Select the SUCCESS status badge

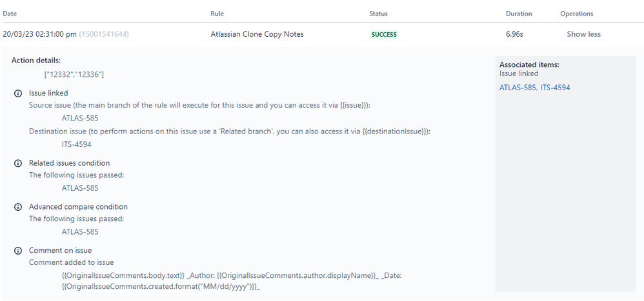[384, 34]
